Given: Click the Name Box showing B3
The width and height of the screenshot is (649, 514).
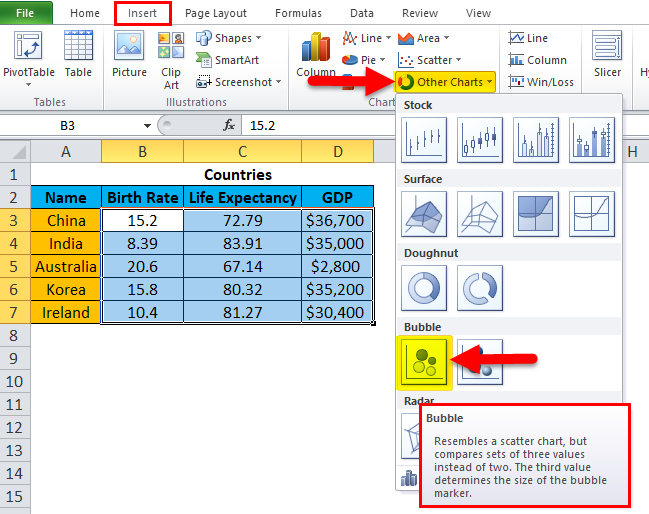Looking at the screenshot, I should 68,125.
